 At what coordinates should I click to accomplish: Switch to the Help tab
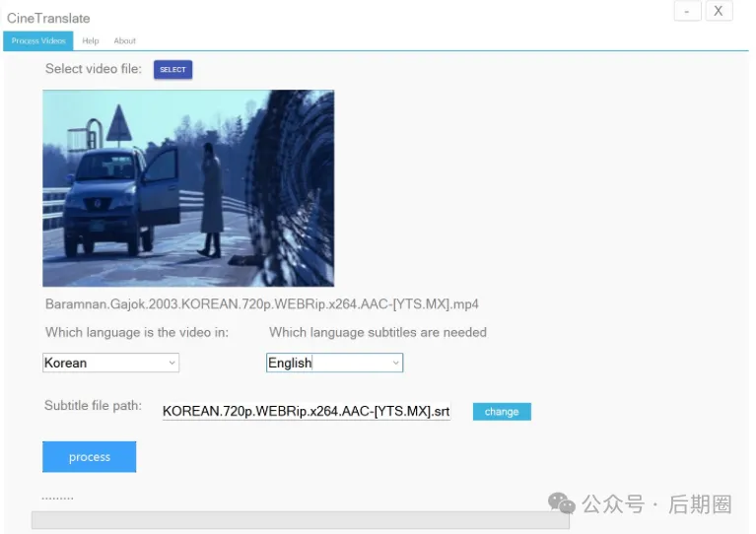[x=90, y=41]
